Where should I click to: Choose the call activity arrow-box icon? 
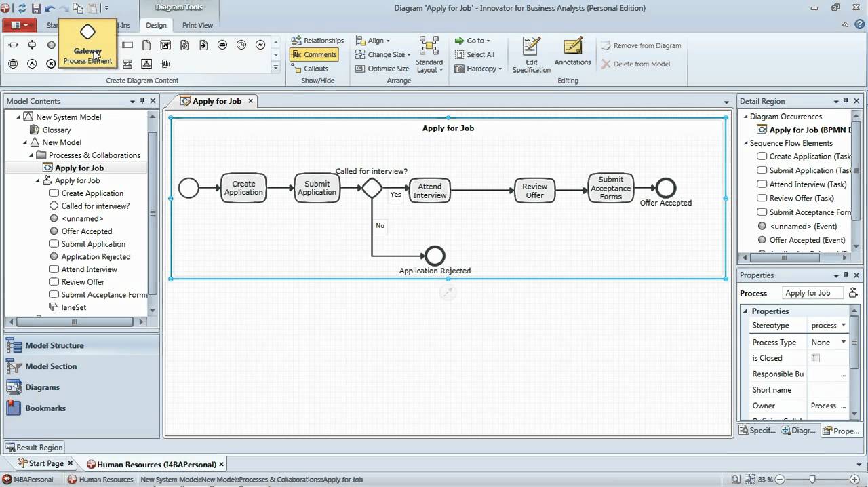(x=165, y=45)
